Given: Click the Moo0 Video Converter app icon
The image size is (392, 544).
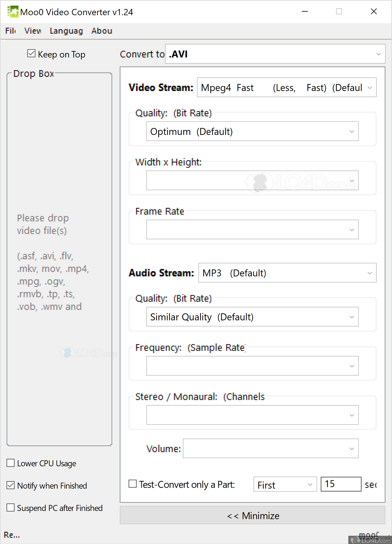Looking at the screenshot, I should coord(13,12).
